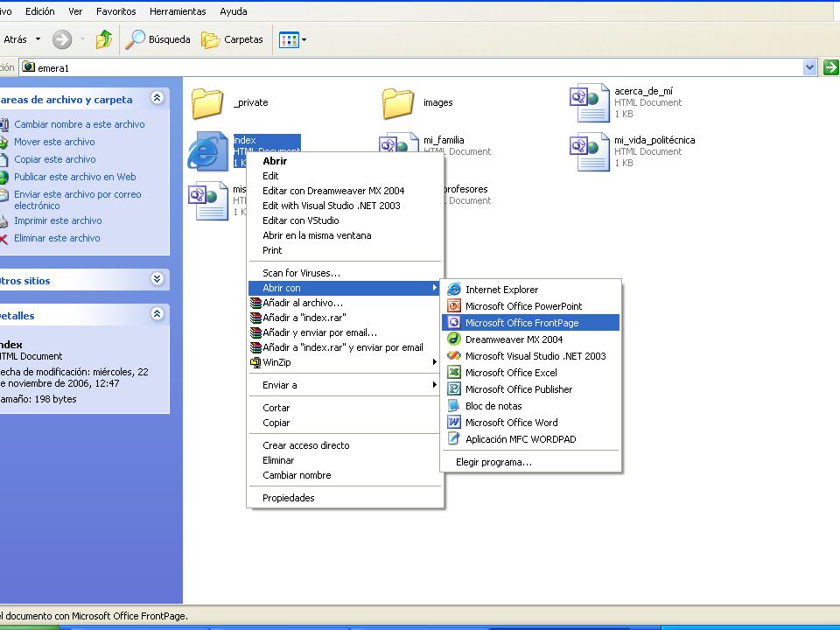Image resolution: width=840 pixels, height=630 pixels.
Task: Collapse the Detalles panel
Action: click(x=157, y=314)
